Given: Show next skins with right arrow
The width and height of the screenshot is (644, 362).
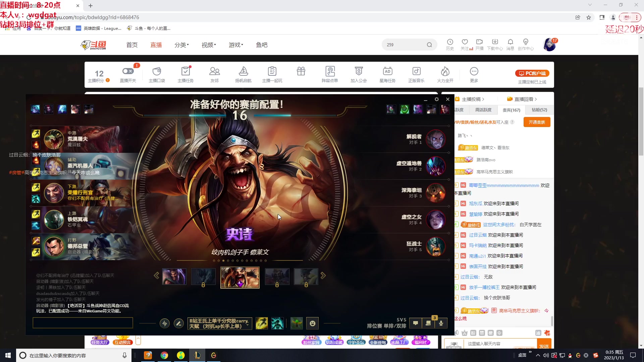Looking at the screenshot, I should click(x=323, y=276).
